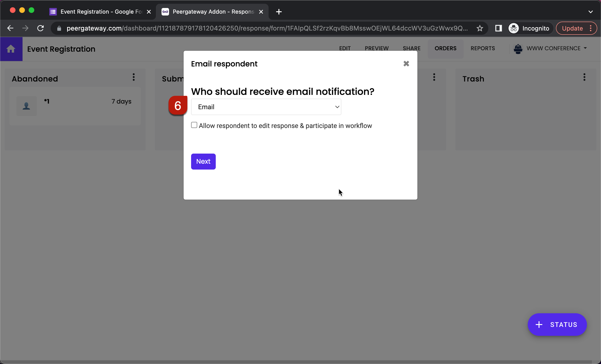Enable allow respondent to edit response
This screenshot has height=364, width=601.
click(194, 125)
